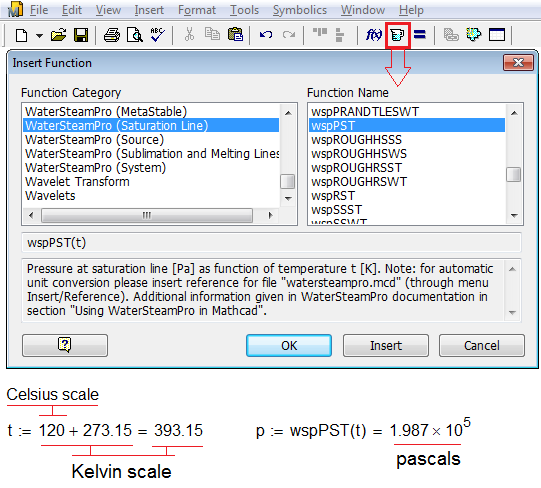The image size is (541, 488).
Task: Select wspPRANDTLESWT function name
Action: click(x=407, y=111)
